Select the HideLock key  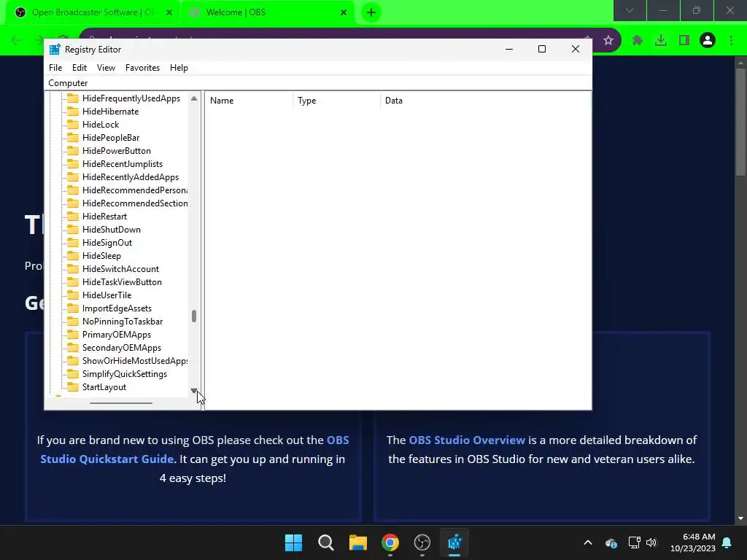[101, 124]
